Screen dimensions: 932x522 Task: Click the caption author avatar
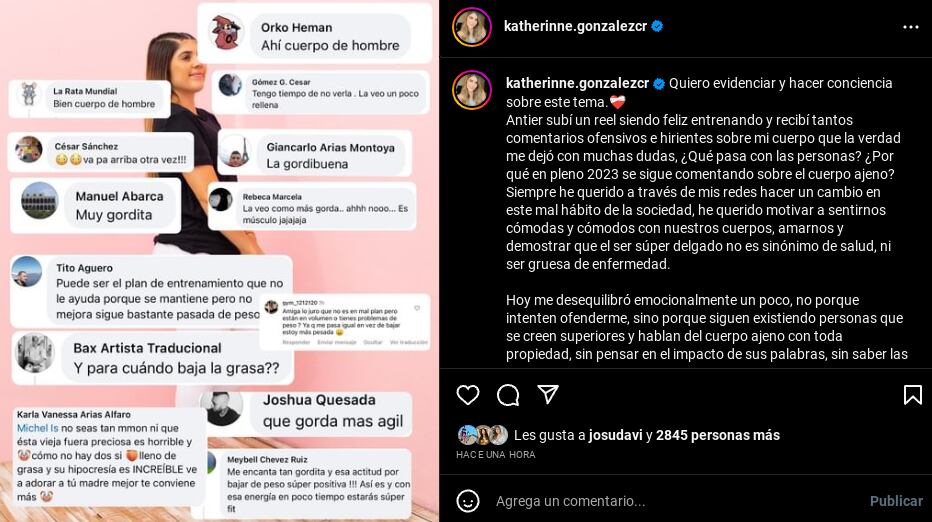[x=472, y=90]
